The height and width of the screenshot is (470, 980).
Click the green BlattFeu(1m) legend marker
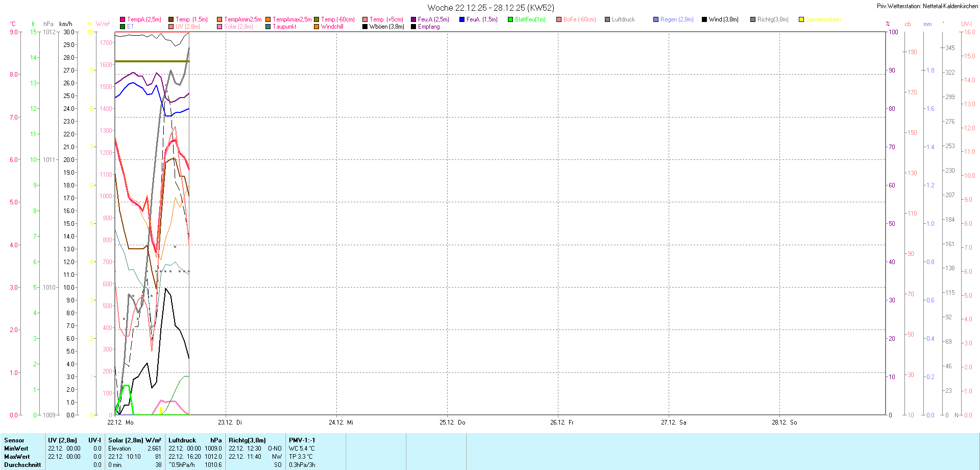510,19
